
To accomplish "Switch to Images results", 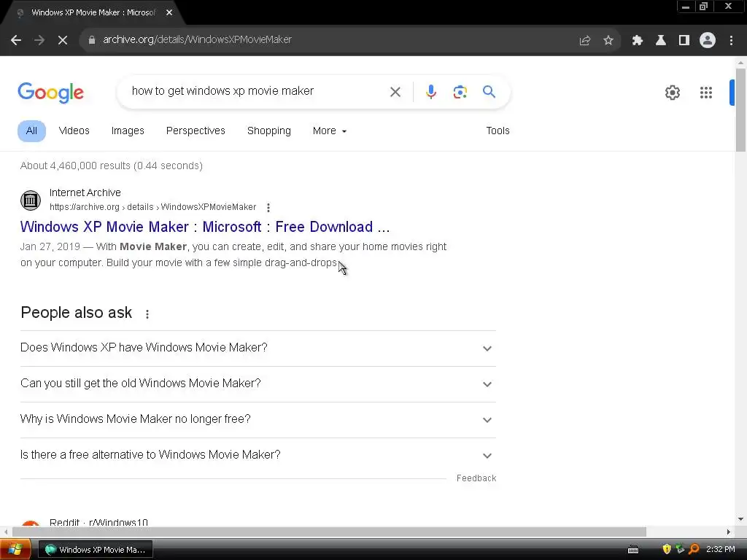I will pyautogui.click(x=128, y=131).
